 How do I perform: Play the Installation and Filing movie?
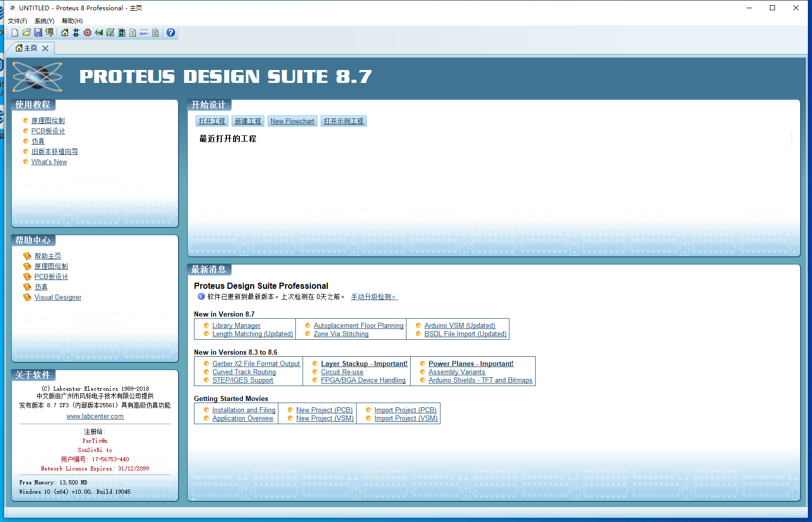coord(244,410)
